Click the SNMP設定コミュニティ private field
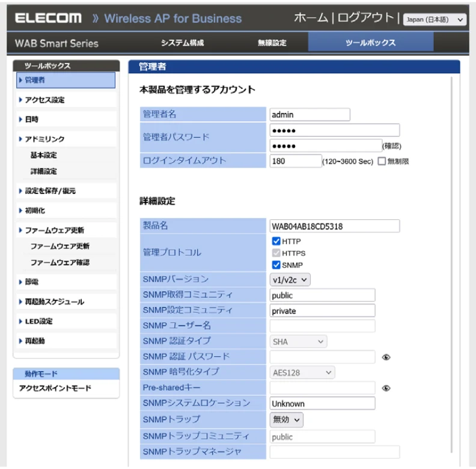This screenshot has height=469, width=476. click(x=322, y=310)
